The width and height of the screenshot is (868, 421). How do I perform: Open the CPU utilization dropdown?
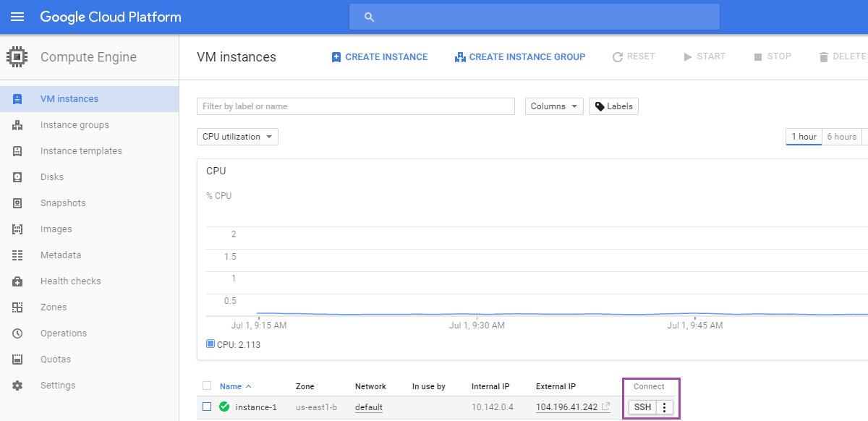(237, 137)
